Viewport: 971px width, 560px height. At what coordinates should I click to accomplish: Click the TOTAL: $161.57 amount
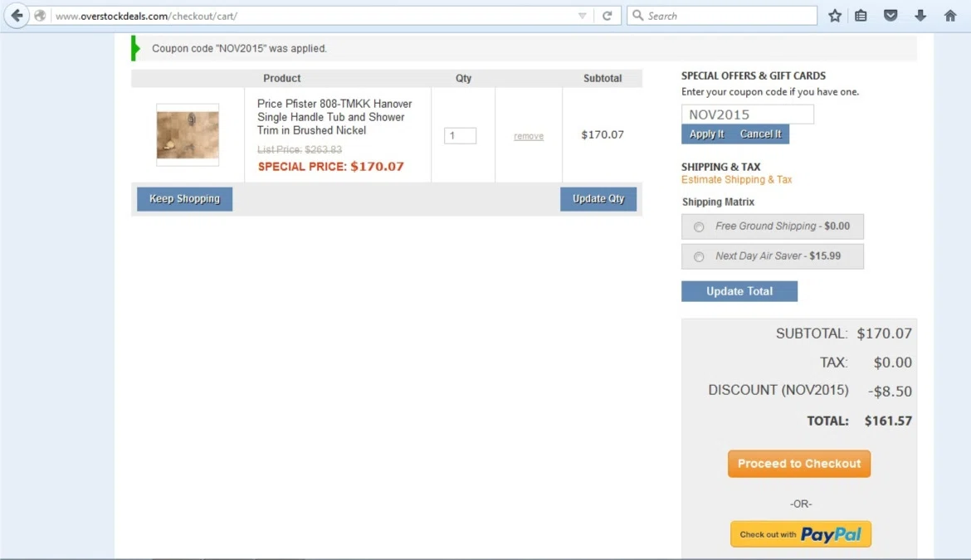(x=888, y=421)
